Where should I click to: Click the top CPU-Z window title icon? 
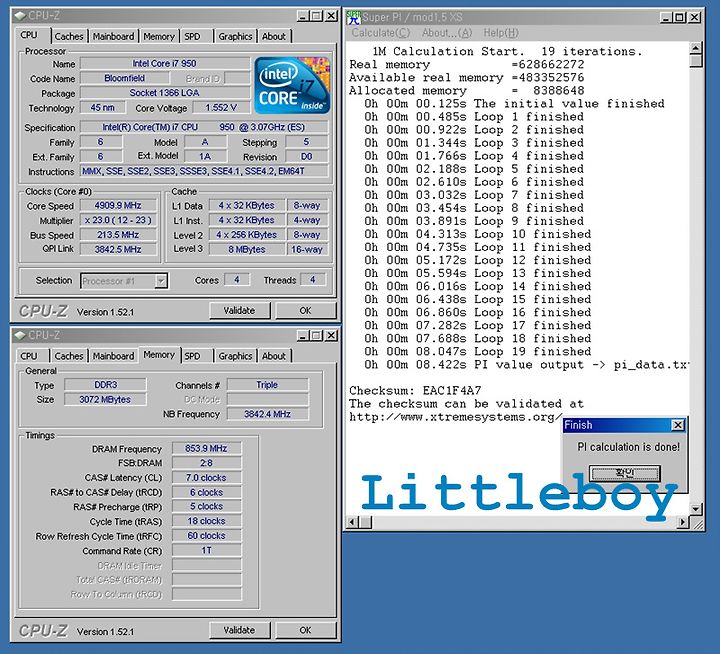pos(20,16)
